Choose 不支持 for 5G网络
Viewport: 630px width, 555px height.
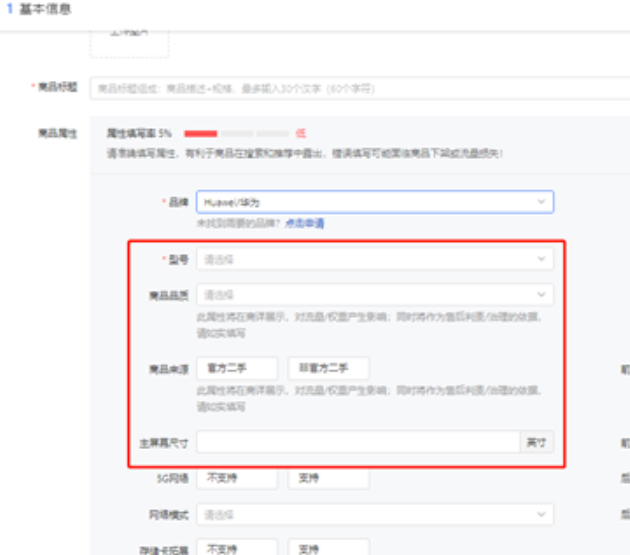pyautogui.click(x=237, y=478)
